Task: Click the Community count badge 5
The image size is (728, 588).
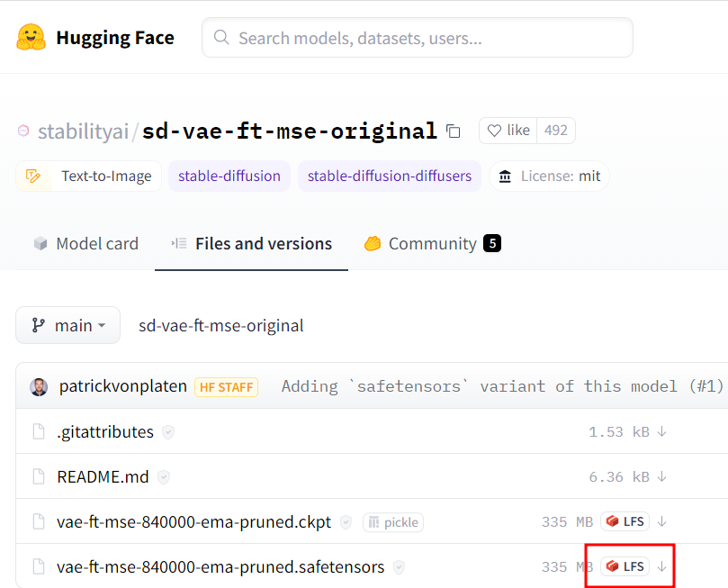Action: (492, 243)
